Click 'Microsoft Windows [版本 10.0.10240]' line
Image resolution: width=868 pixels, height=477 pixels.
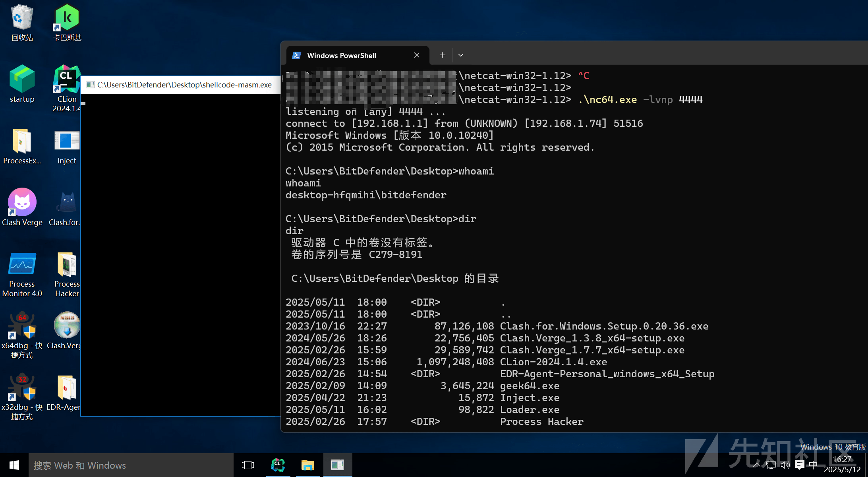(x=389, y=135)
